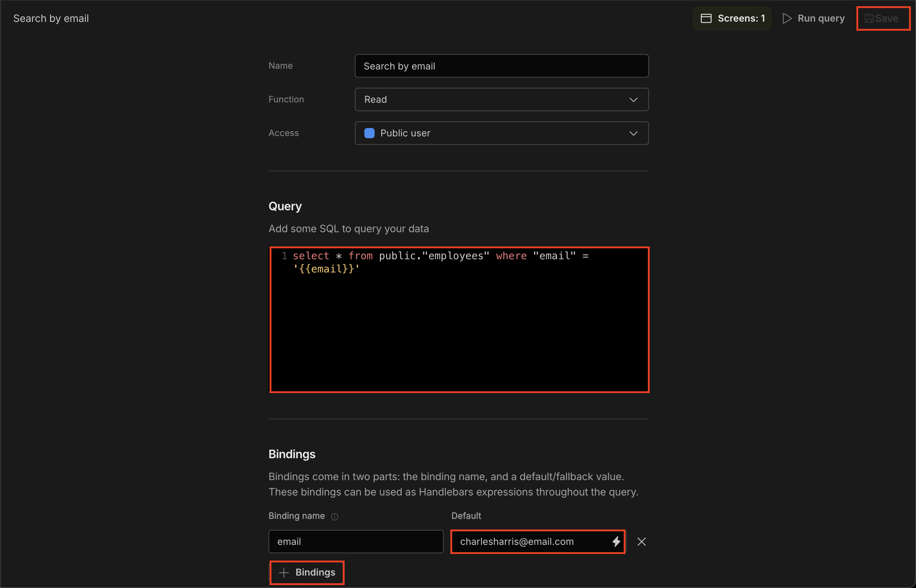Run the query

[813, 18]
